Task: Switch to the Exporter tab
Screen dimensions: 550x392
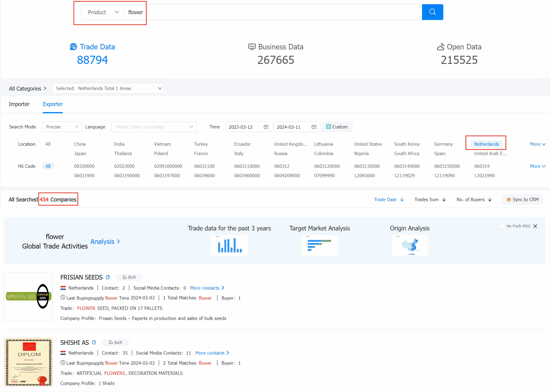Action: tap(53, 104)
